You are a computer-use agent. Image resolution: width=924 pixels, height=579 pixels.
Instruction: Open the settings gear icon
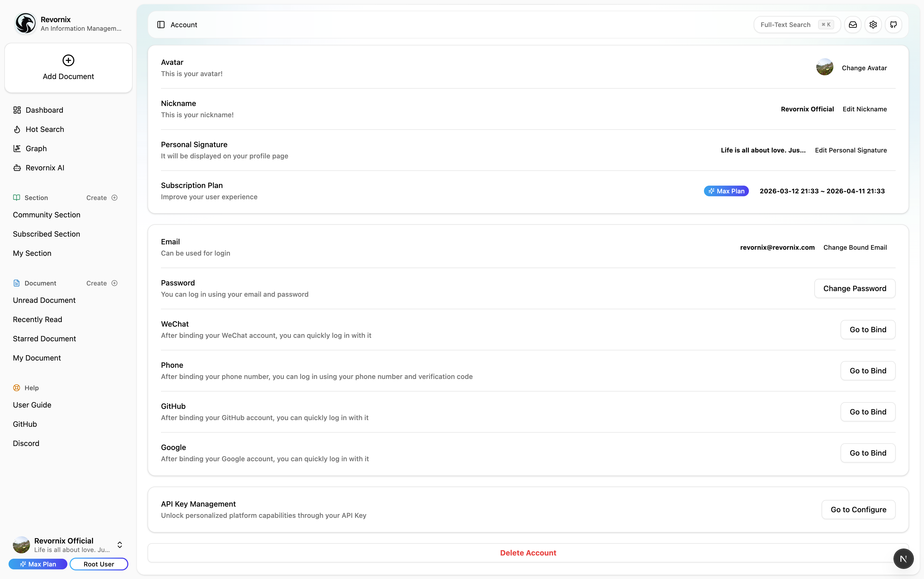(x=873, y=25)
